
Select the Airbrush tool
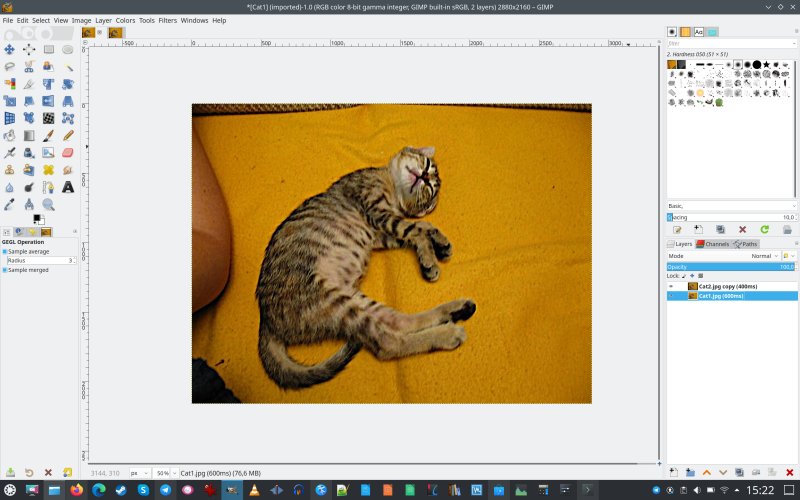pos(9,153)
